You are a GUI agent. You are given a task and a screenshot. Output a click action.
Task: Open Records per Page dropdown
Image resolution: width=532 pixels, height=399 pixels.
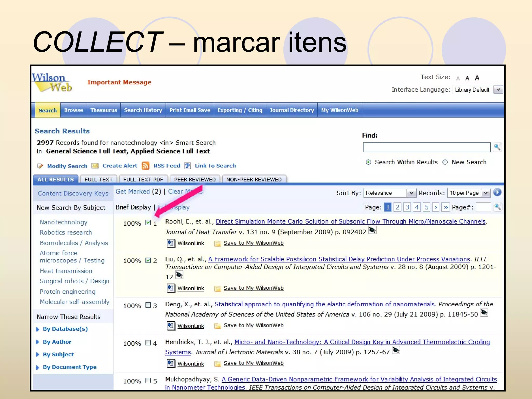[x=469, y=193]
